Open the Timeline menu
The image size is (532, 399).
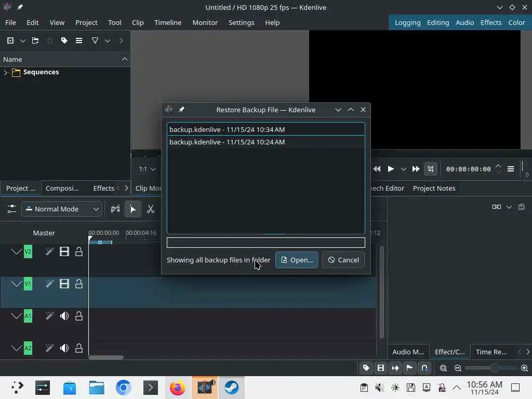point(168,22)
